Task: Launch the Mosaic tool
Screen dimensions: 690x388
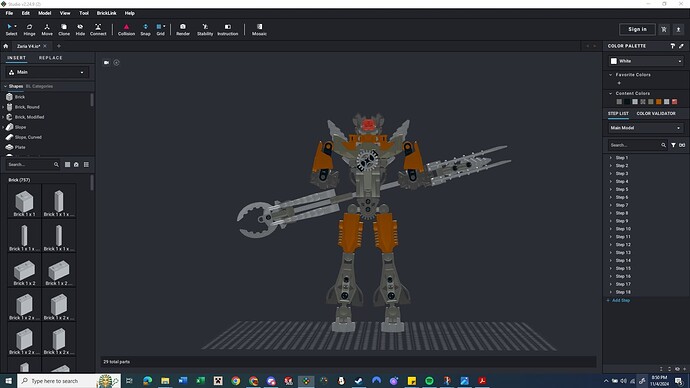Action: coord(259,29)
